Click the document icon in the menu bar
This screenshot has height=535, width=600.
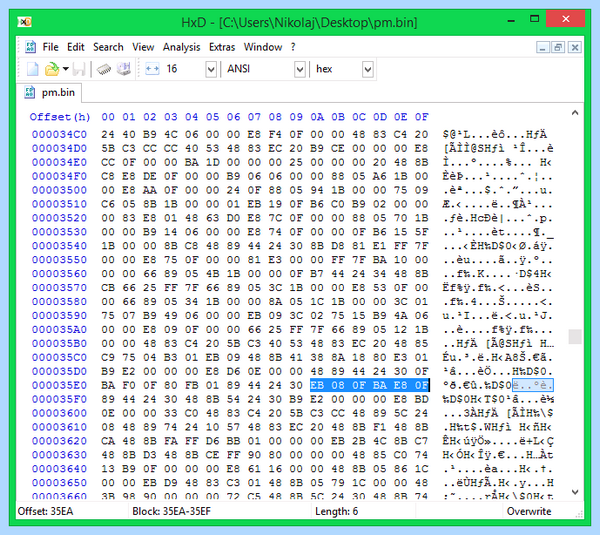point(30,47)
